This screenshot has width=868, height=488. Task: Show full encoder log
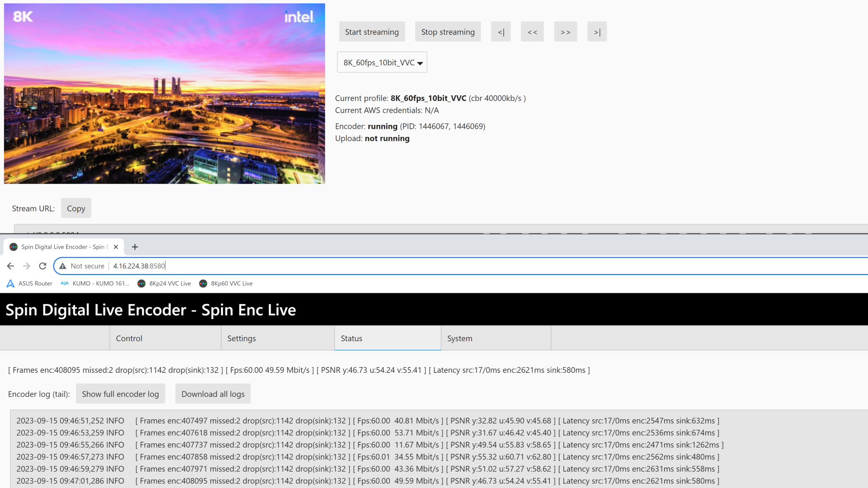point(120,394)
